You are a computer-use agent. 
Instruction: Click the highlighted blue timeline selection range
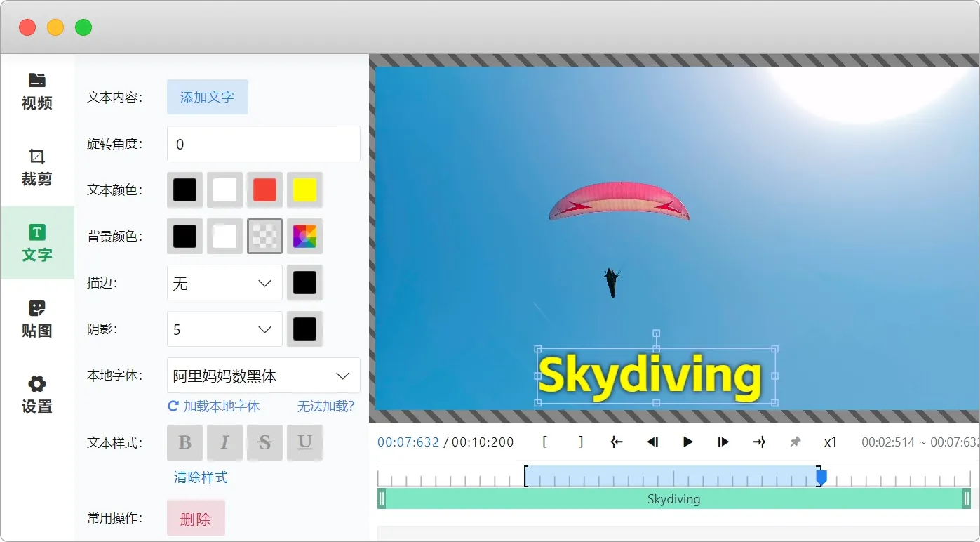tap(672, 477)
